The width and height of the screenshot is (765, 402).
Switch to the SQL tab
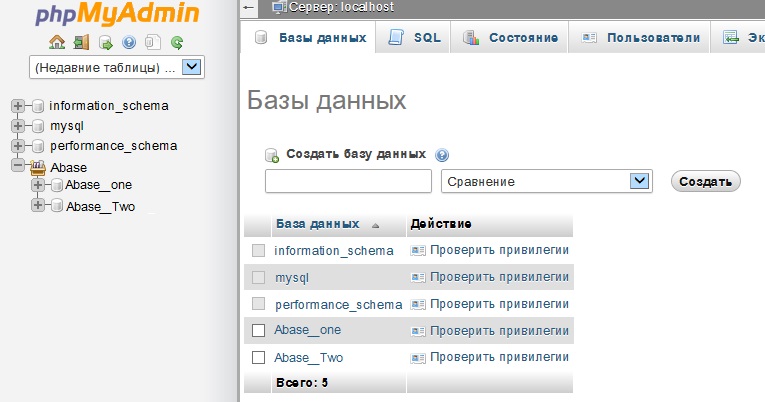click(414, 38)
